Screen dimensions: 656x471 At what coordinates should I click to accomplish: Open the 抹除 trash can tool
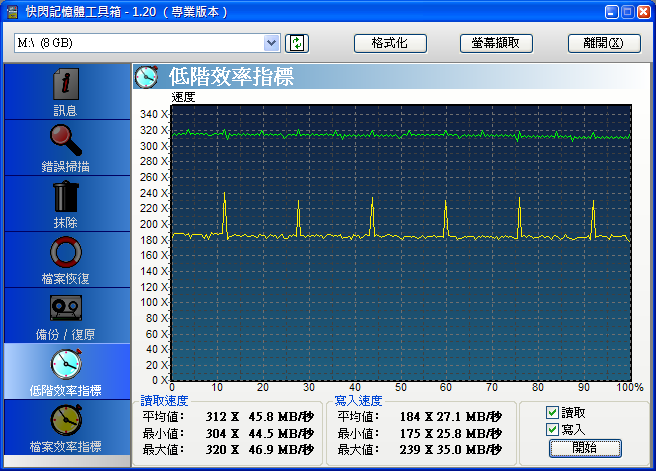66,196
